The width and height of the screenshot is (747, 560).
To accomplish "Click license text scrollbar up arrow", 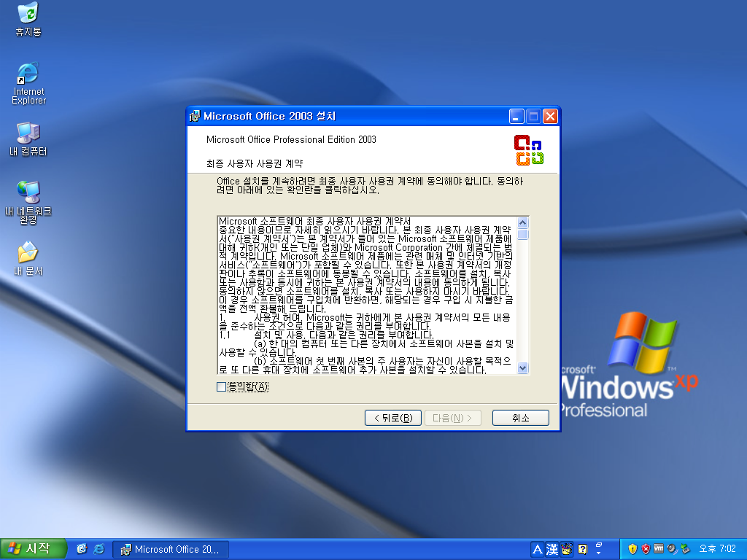I will 522,223.
